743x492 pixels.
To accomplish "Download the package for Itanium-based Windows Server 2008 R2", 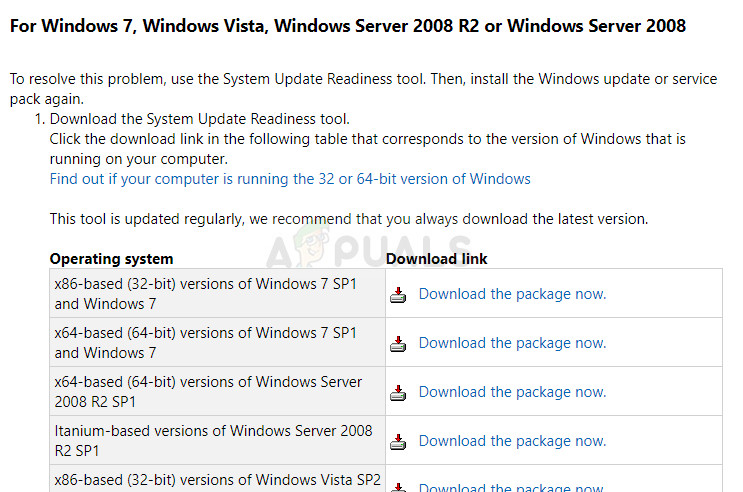I will [512, 441].
